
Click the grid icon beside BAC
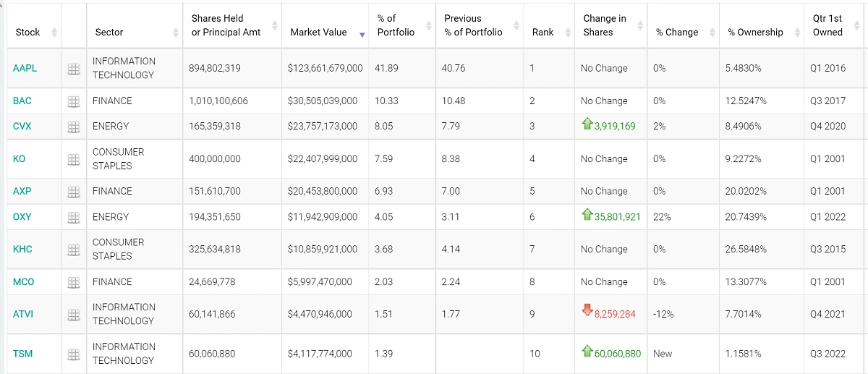tap(73, 102)
